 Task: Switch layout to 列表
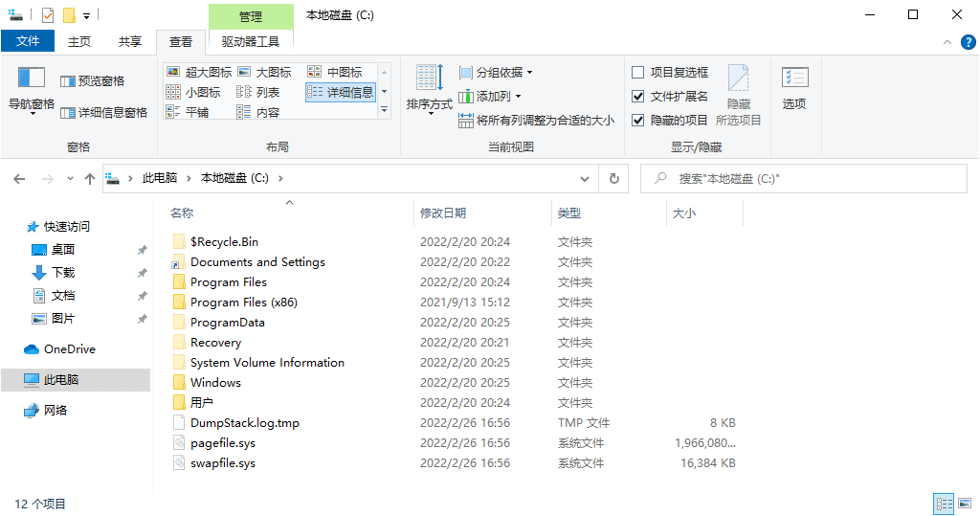258,93
